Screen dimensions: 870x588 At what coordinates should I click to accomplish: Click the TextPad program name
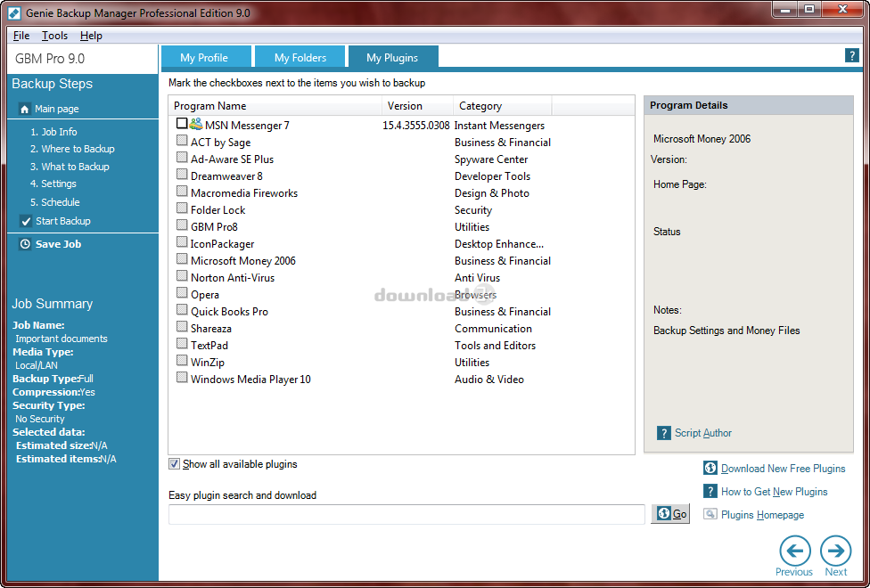(x=209, y=346)
